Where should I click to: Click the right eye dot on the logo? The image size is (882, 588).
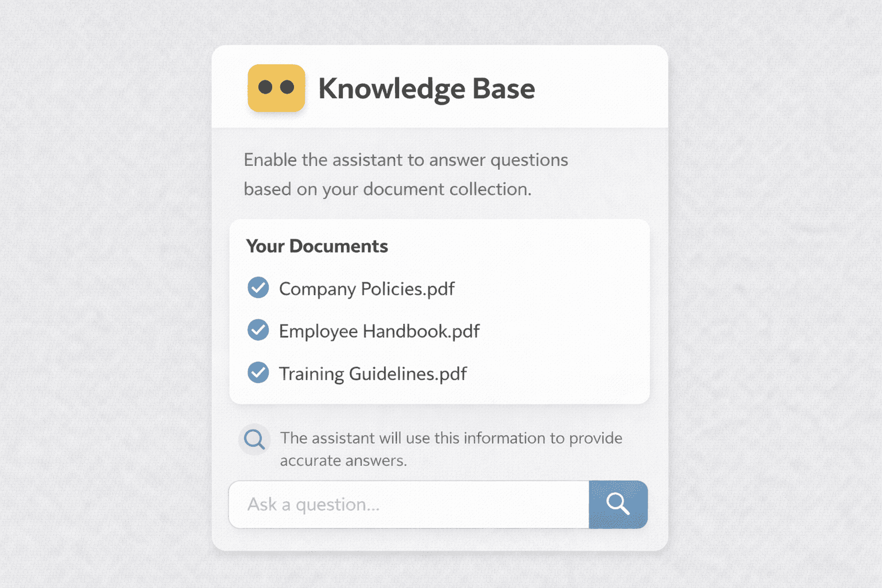287,86
